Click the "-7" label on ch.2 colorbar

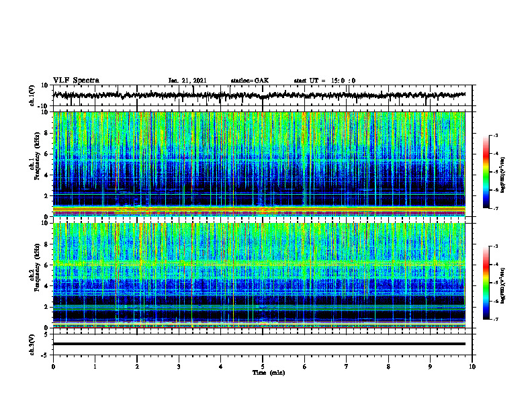click(495, 320)
